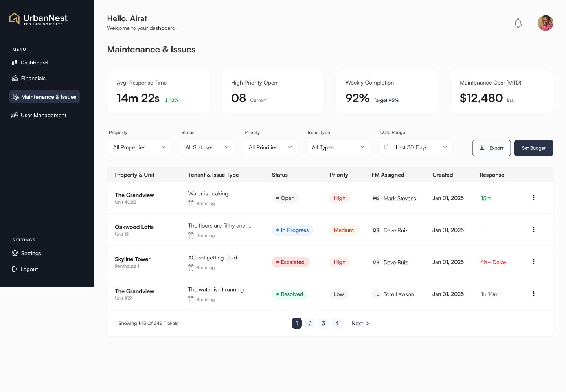Click the Maintenance & Issues sidebar icon
Image resolution: width=566 pixels, height=392 pixels.
click(x=16, y=97)
